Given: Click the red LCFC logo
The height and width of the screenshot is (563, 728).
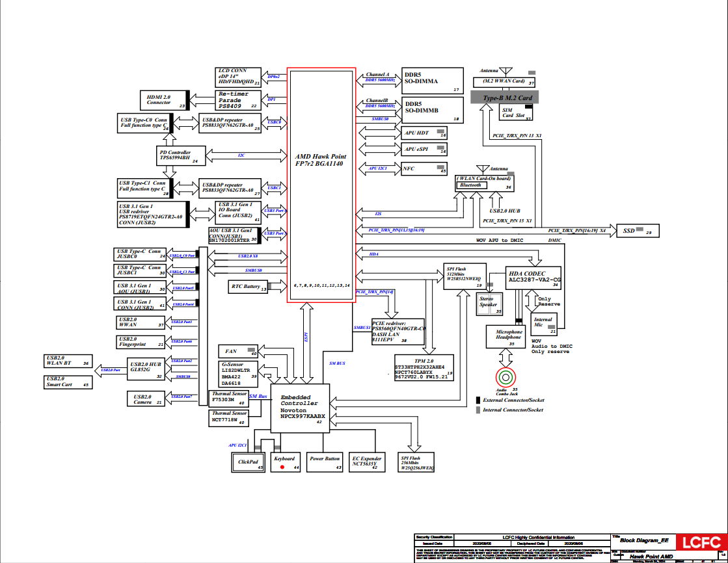Looking at the screenshot, I should click(701, 542).
